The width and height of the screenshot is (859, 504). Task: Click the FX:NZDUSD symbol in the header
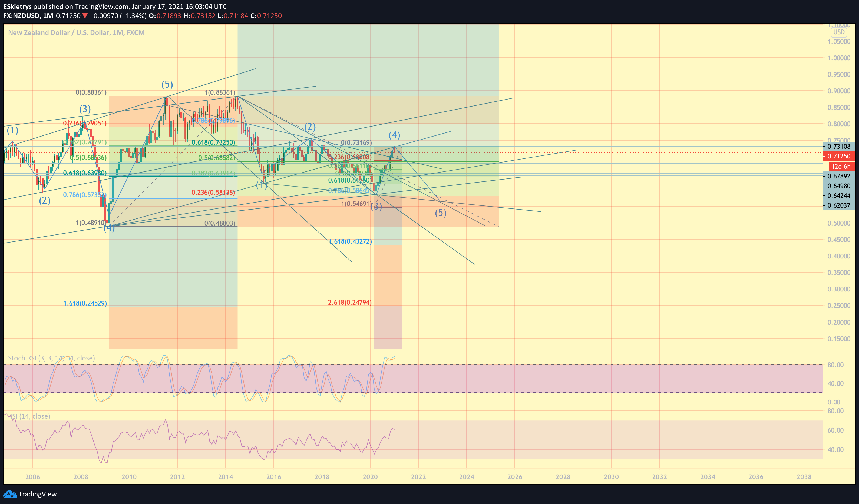click(21, 16)
